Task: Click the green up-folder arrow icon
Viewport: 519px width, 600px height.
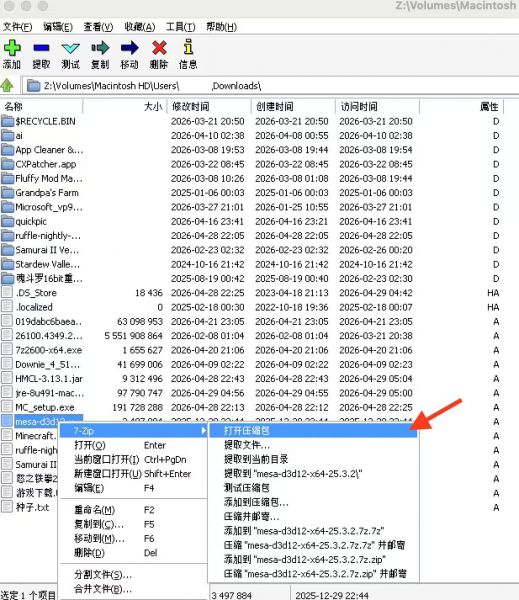Action: [7, 85]
